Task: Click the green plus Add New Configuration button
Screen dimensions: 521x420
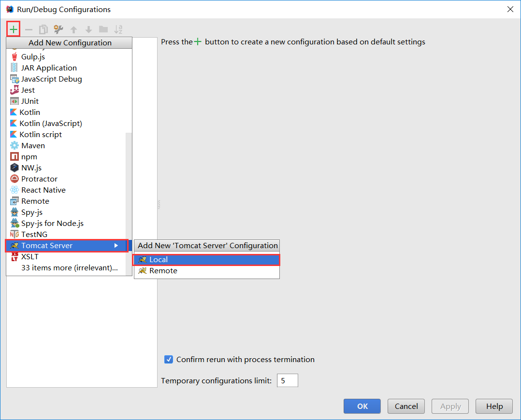Action: 14,29
